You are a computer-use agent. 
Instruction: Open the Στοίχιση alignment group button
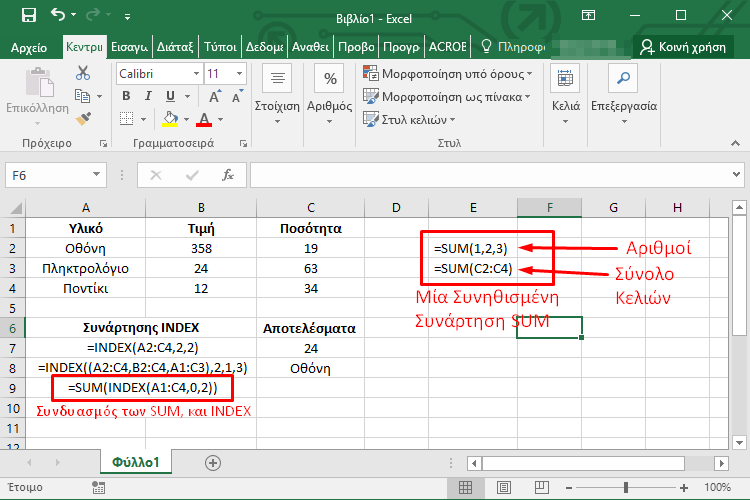[277, 95]
